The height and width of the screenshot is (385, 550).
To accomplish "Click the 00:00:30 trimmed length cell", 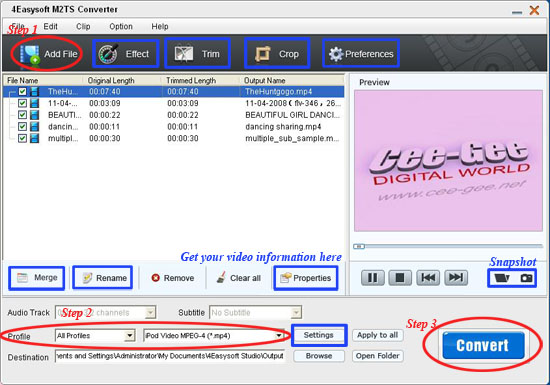I will point(183,138).
